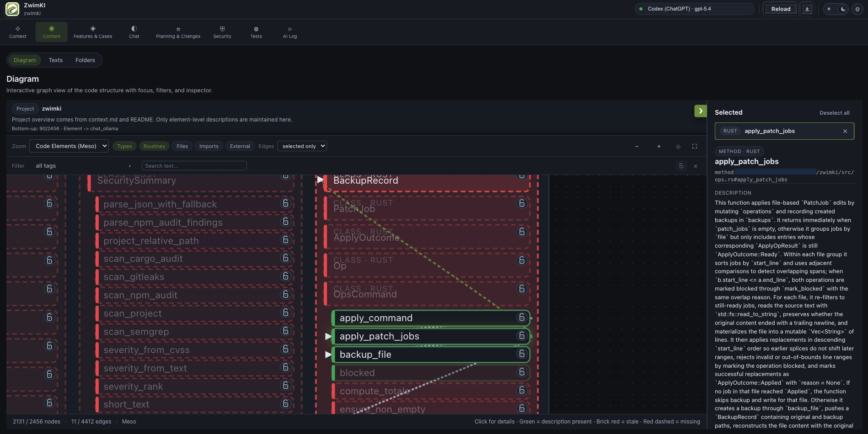Click the Search text input field
Viewport: 868px width, 434px height.
(x=194, y=166)
